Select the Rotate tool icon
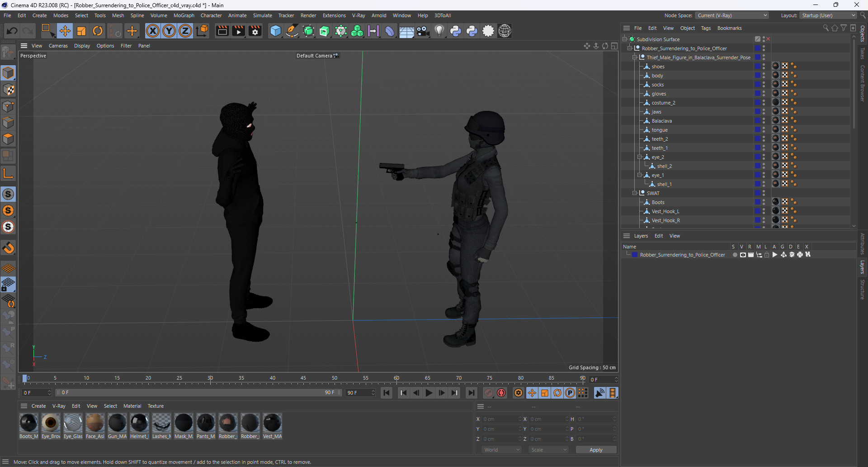This screenshot has height=467, width=868. point(98,31)
